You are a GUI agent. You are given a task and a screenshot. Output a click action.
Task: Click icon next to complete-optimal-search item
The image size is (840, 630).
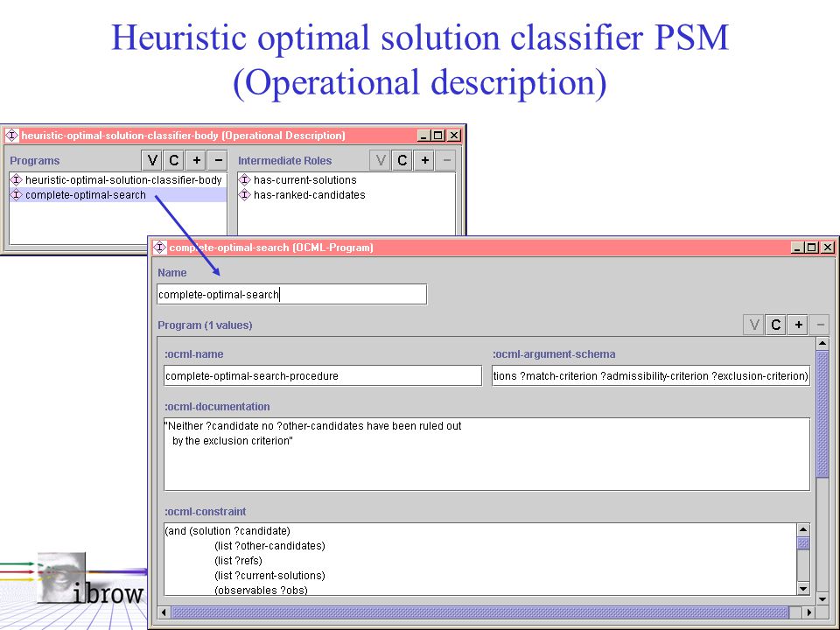coord(17,195)
